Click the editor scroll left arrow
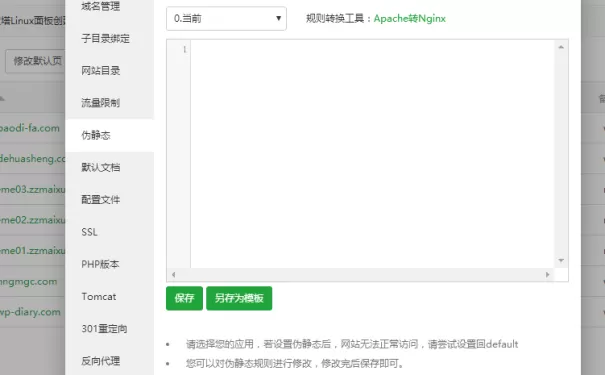This screenshot has width=605, height=375. click(174, 275)
